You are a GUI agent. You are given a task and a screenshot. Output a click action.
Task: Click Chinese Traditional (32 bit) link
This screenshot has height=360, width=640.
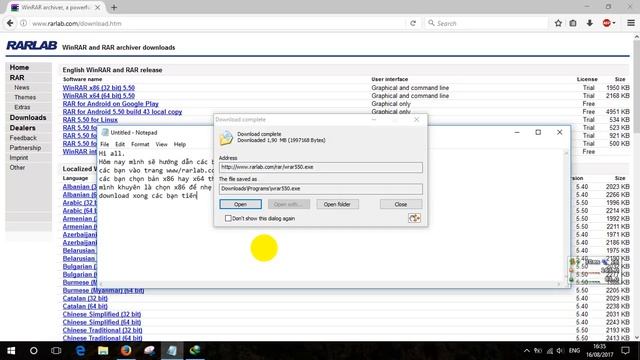tap(102, 330)
